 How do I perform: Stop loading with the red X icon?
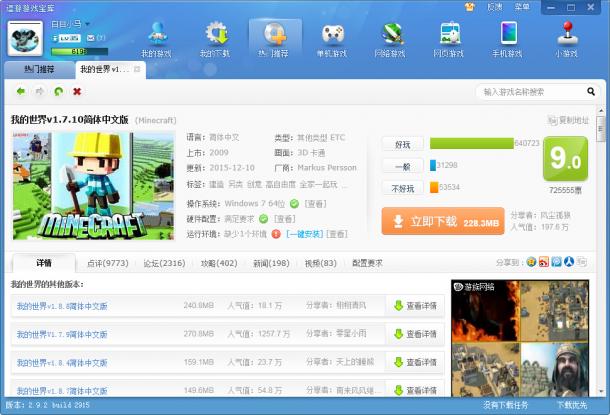point(77,91)
